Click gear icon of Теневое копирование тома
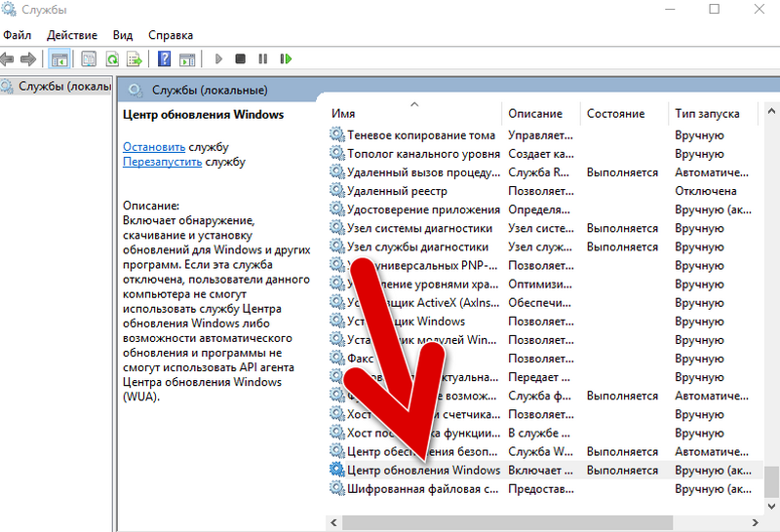The image size is (780, 532). tap(336, 134)
